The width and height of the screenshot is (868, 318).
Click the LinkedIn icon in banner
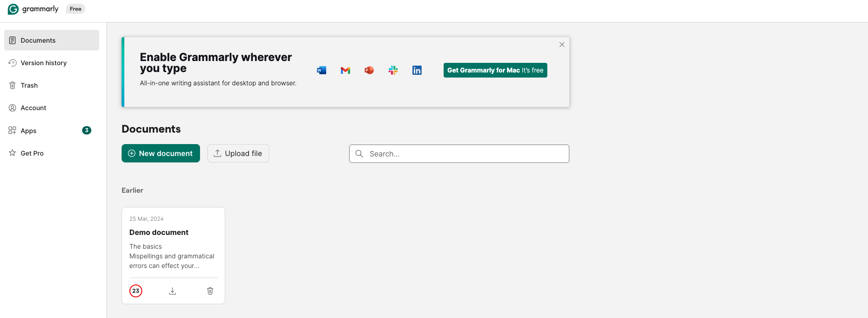417,70
